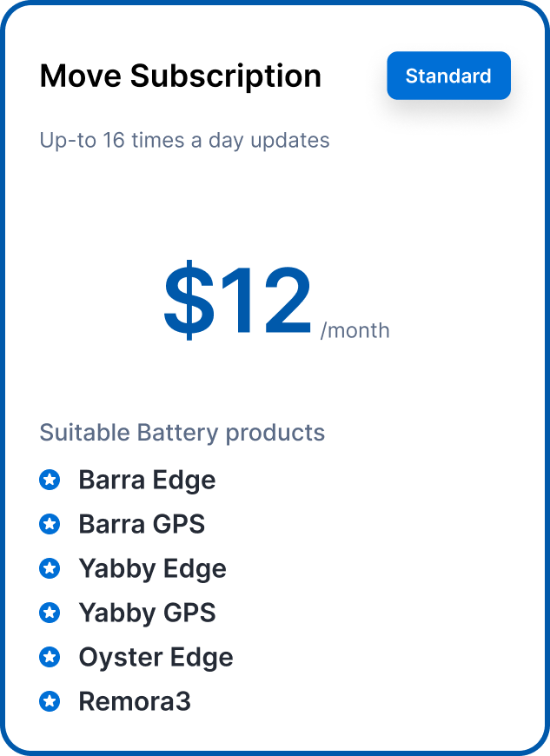
Task: Click the star icon beside Barra Edge
Action: (x=50, y=480)
